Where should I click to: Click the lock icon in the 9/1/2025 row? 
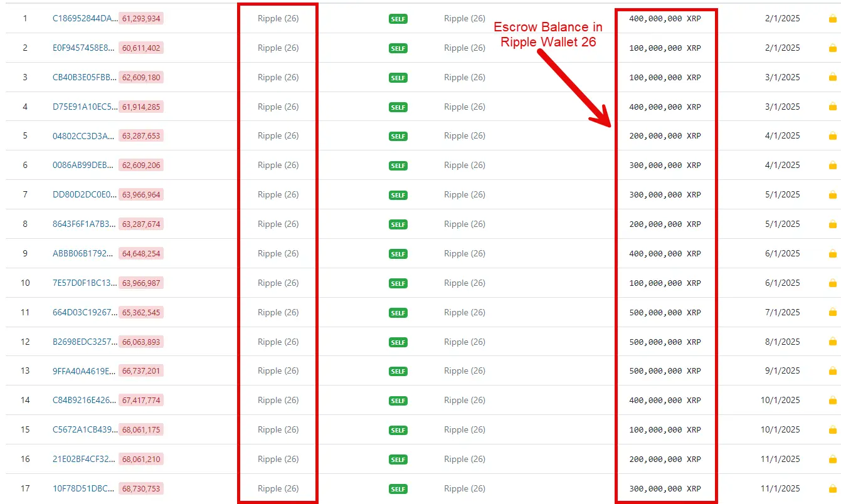[x=833, y=371]
